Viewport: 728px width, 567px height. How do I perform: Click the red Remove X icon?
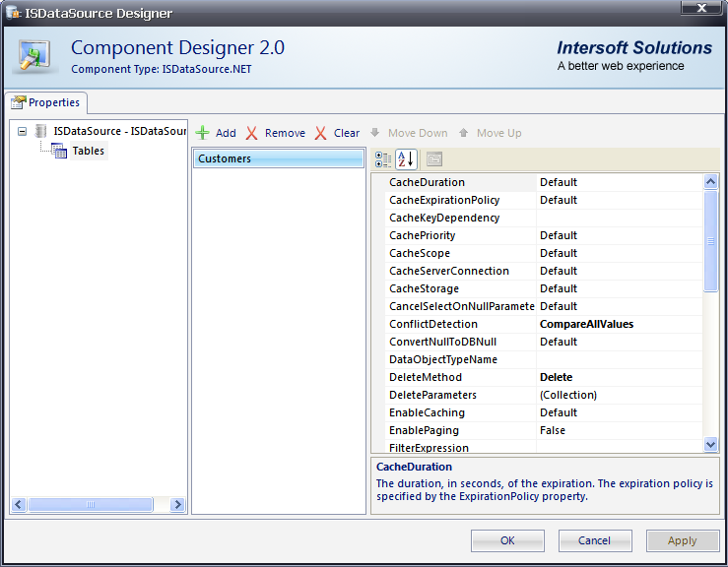[252, 133]
